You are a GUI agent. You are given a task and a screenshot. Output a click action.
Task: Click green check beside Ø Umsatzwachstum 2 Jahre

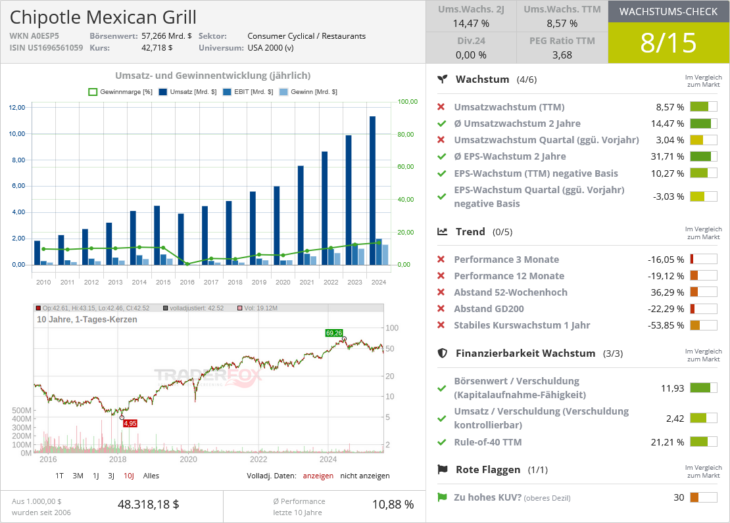coord(441,123)
